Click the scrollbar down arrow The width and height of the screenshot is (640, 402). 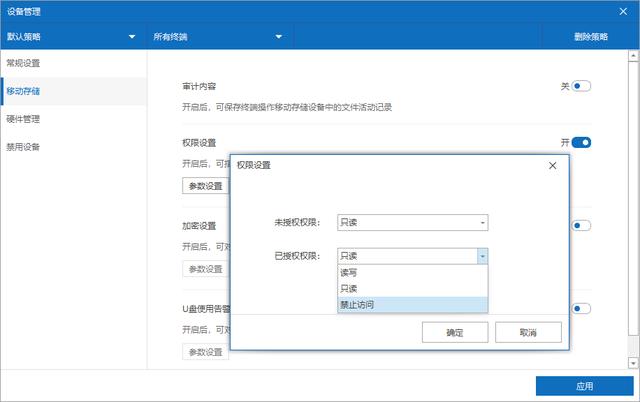click(633, 363)
